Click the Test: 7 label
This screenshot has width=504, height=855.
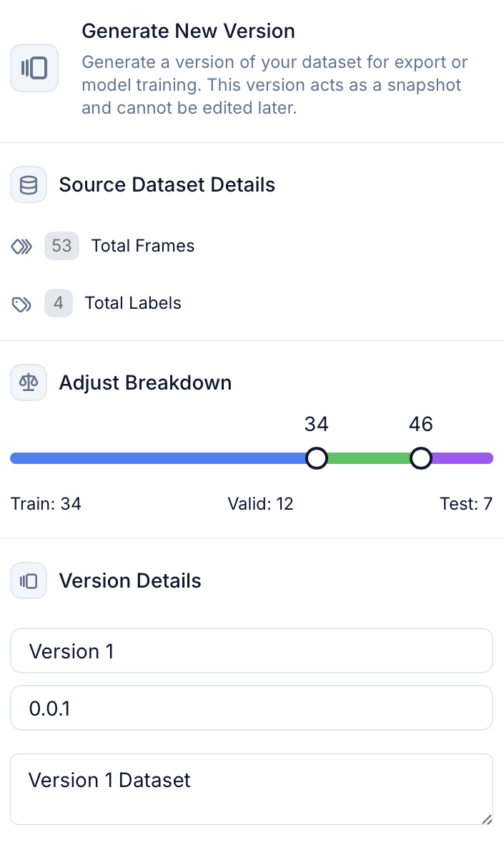tap(466, 504)
